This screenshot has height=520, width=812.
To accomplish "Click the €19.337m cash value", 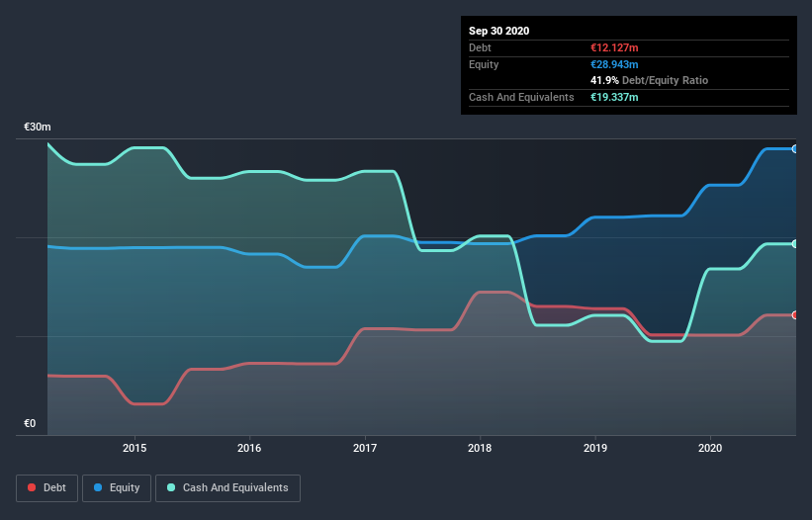I will (614, 97).
